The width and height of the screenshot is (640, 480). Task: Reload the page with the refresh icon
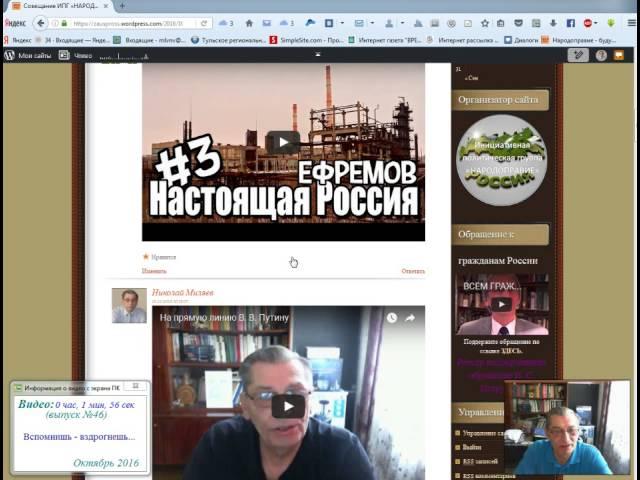(204, 23)
